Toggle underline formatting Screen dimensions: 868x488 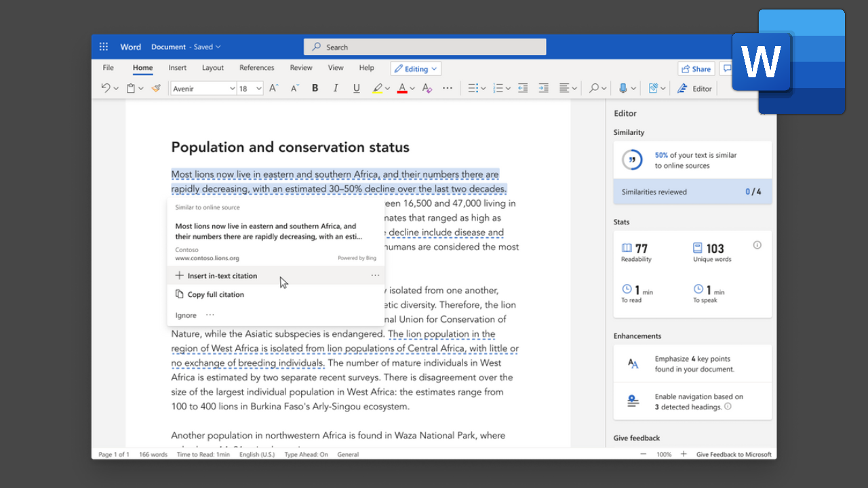point(357,88)
